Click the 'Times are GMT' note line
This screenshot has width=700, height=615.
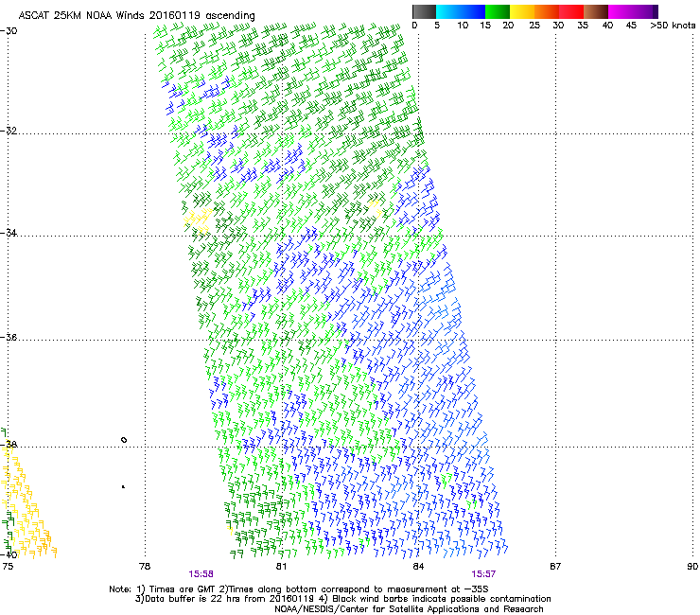pos(299,589)
